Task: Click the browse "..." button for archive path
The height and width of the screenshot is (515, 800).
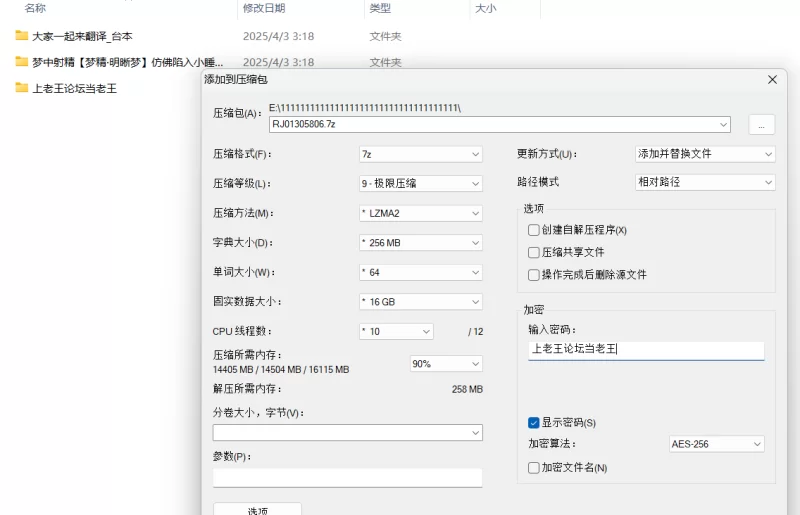Action: point(761,124)
